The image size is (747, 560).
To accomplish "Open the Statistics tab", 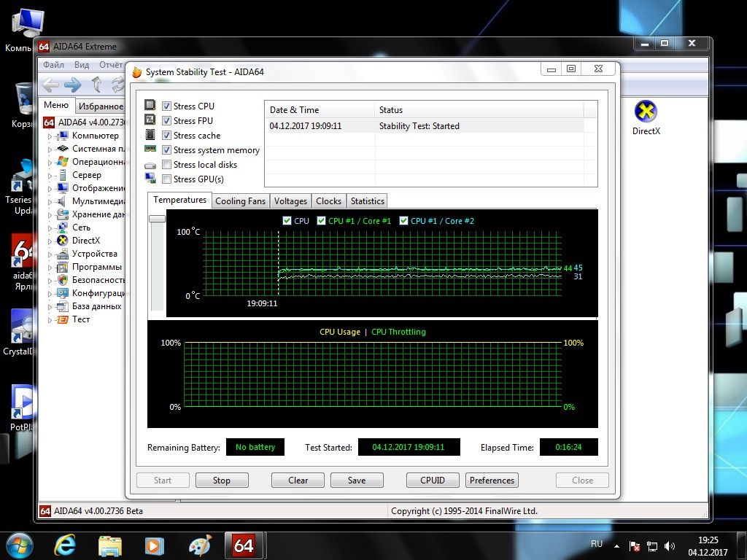I will [x=368, y=201].
